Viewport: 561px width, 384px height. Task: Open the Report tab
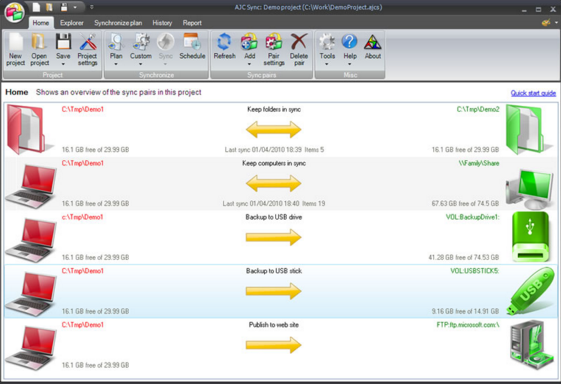(x=192, y=23)
